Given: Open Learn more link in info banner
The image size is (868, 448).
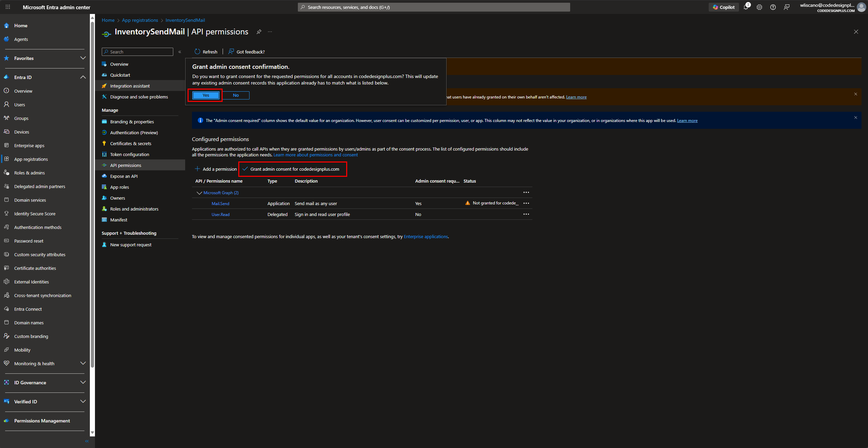Looking at the screenshot, I should [x=687, y=121].
